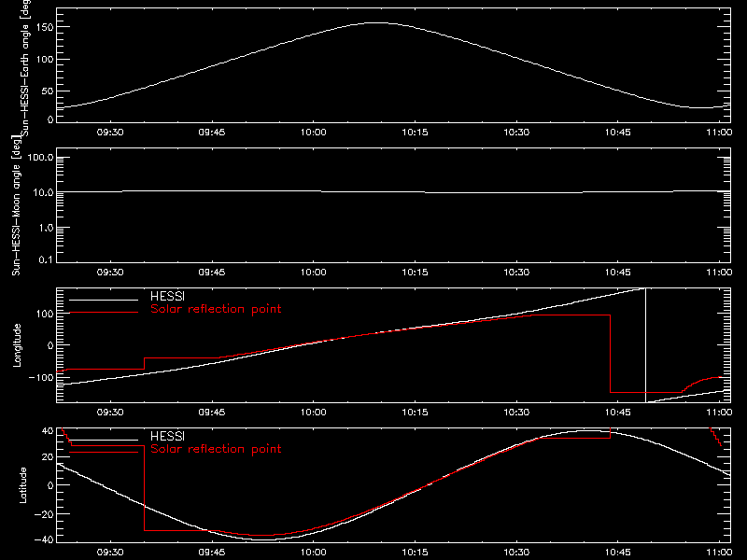The image size is (747, 560).
Task: Click 09:30 label under Earth angle plot
Action: click(110, 132)
